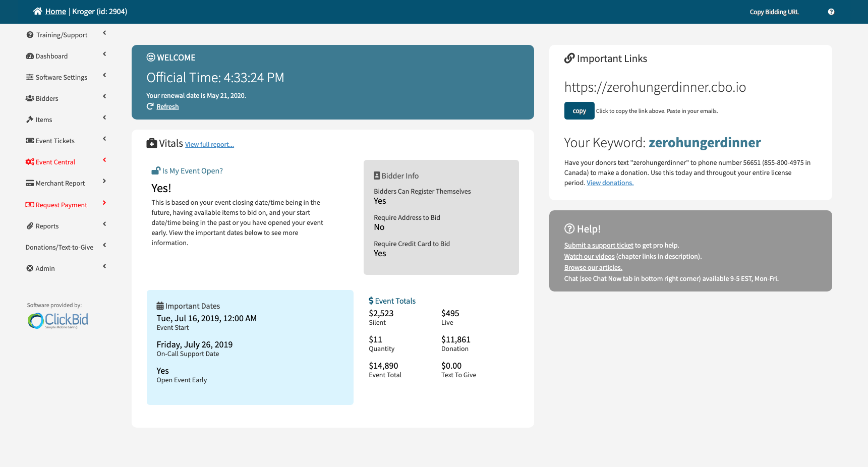This screenshot has width=868, height=467.
Task: Click the ClickBid logo
Action: pos(58,320)
